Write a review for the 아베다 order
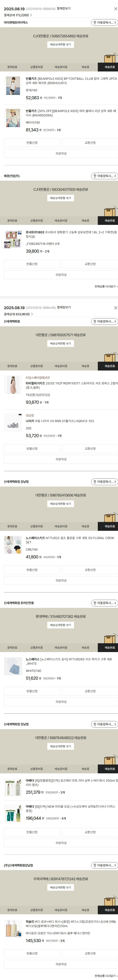Image resolution: width=118 pixels, height=980 pixels. pyautogui.click(x=61, y=843)
